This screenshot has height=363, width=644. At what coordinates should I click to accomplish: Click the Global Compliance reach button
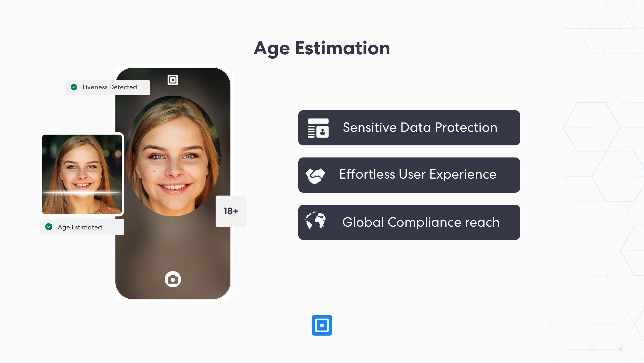(x=408, y=222)
